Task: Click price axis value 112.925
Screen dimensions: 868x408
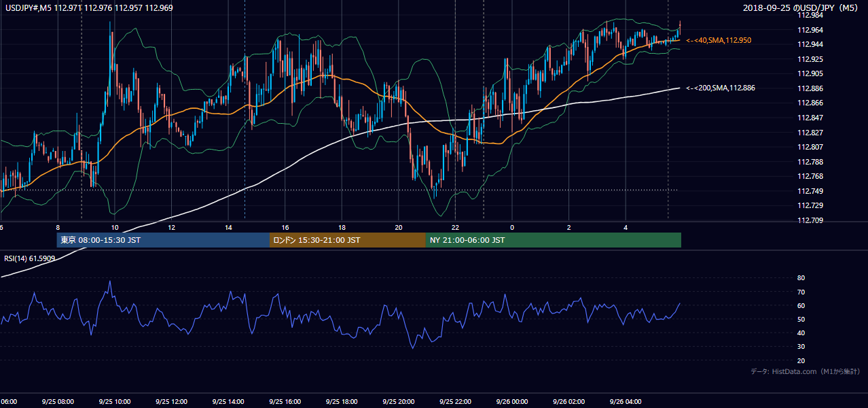Action: (810, 59)
